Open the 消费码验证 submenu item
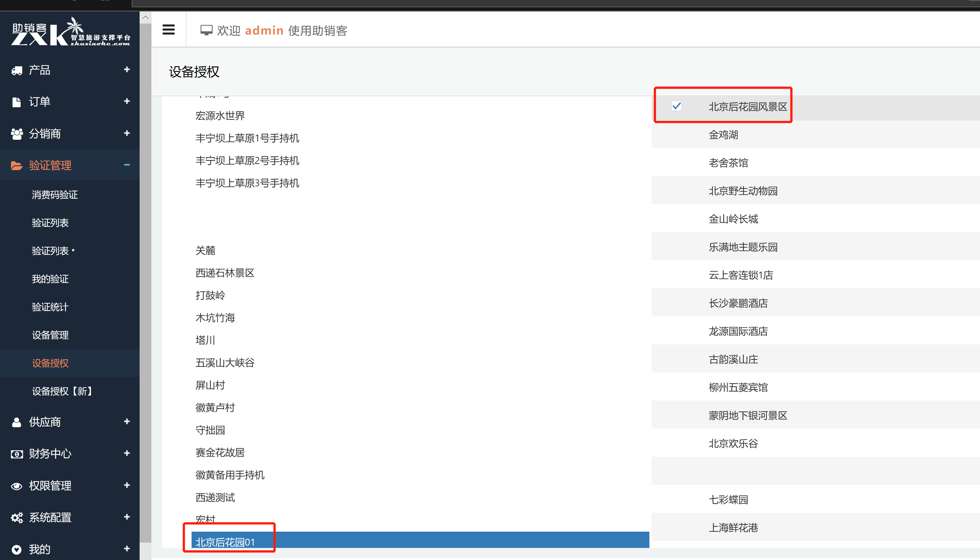The width and height of the screenshot is (980, 560). coord(55,195)
